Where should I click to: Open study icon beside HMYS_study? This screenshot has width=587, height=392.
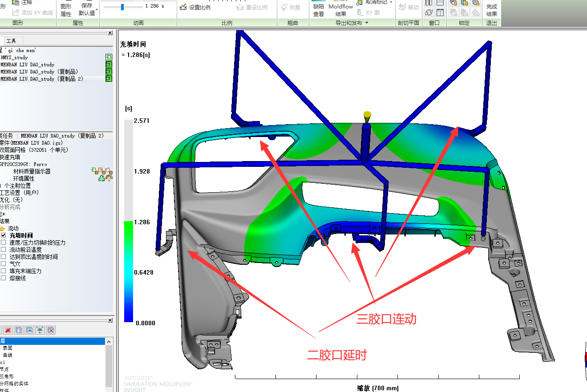109,57
